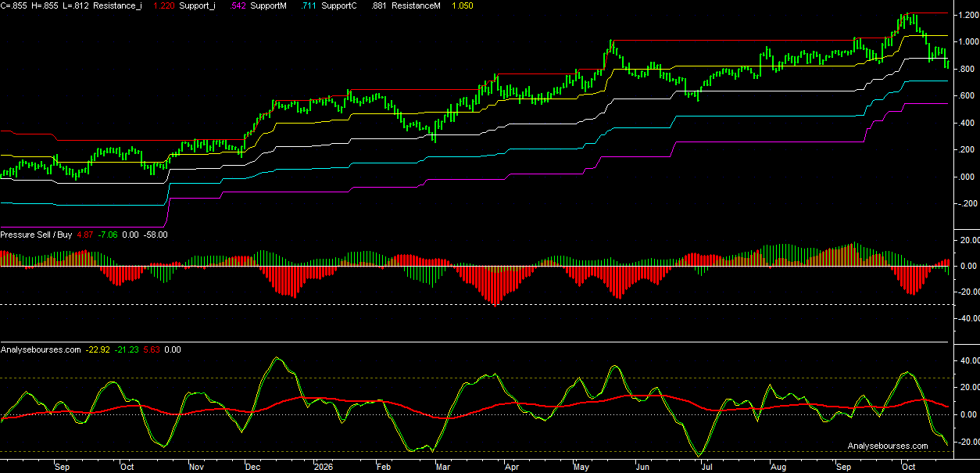Click the "H=.855" high value in the header
The width and height of the screenshot is (980, 473).
tap(45, 5)
